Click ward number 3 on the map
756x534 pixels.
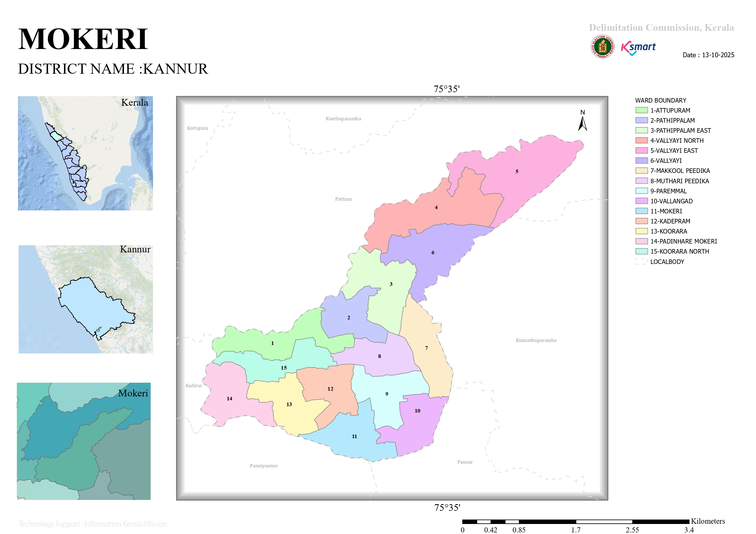[391, 284]
